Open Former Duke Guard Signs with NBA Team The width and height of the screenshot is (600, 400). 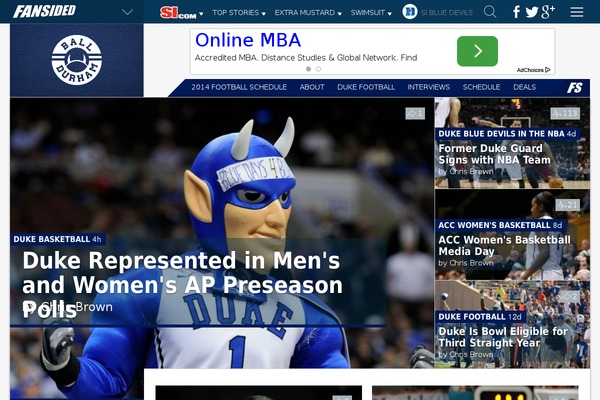[x=494, y=154]
